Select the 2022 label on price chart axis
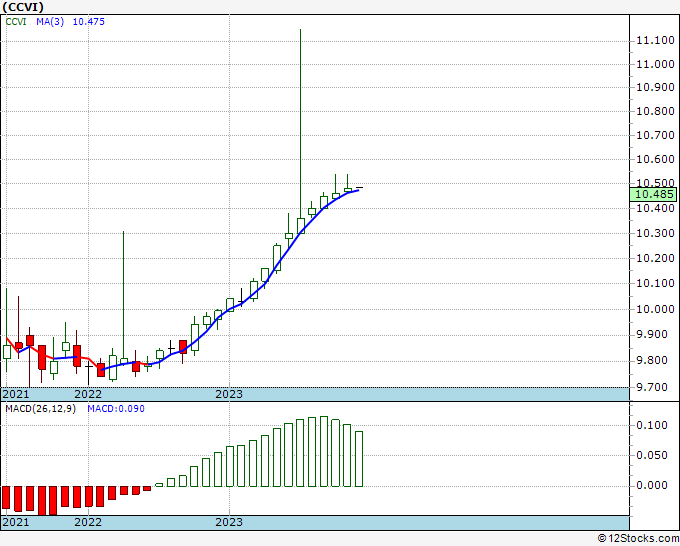 (88, 394)
